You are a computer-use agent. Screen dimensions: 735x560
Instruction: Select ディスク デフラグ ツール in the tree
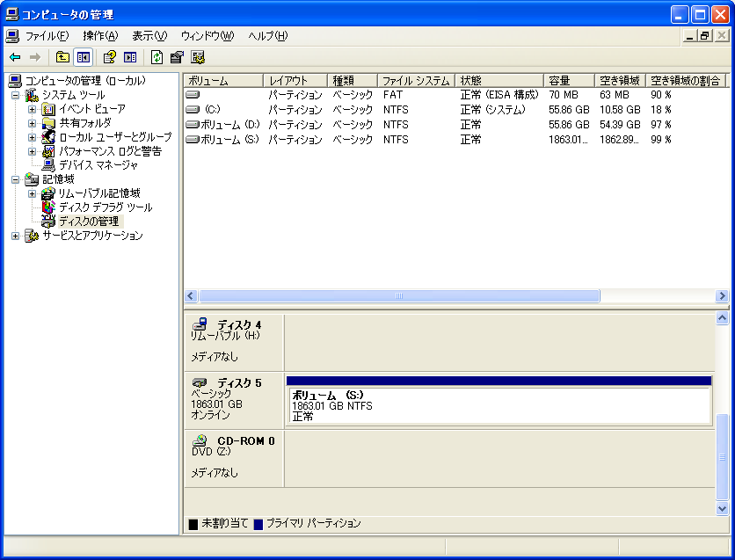[x=105, y=207]
